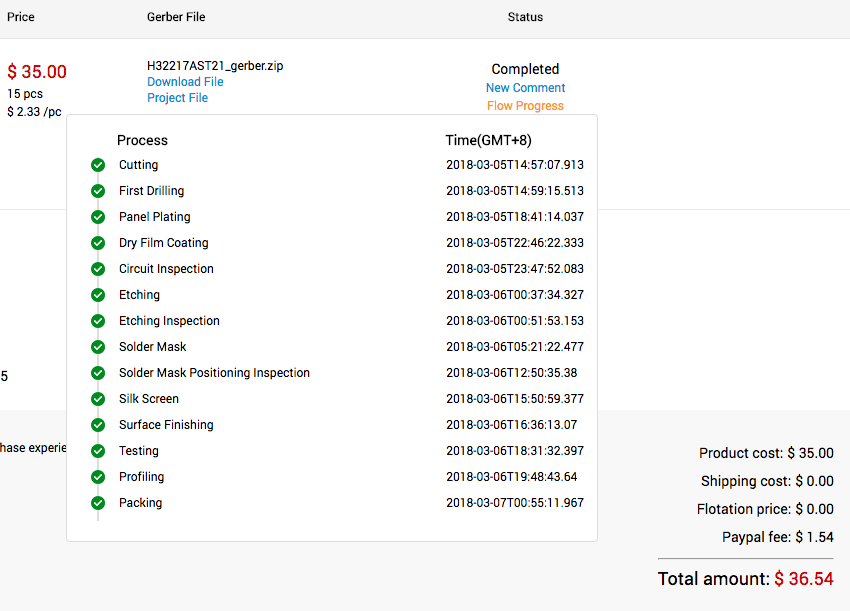
Task: Click the checkmark beside Solder Mask Positioning Inspection
Action: tap(98, 373)
